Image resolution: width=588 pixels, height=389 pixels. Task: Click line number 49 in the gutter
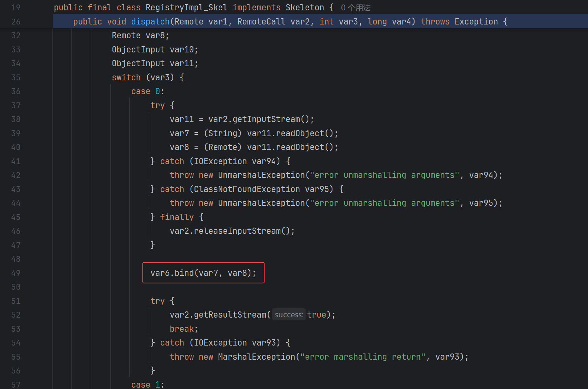pyautogui.click(x=16, y=273)
